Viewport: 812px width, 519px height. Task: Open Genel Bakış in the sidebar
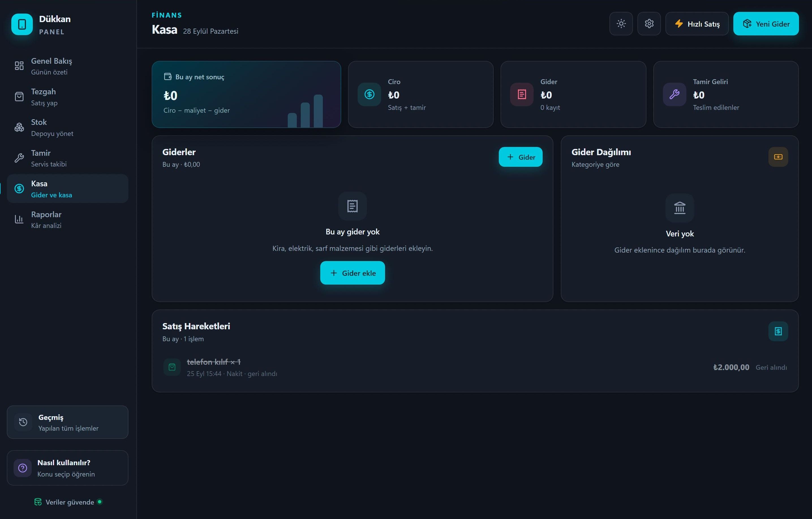click(67, 66)
